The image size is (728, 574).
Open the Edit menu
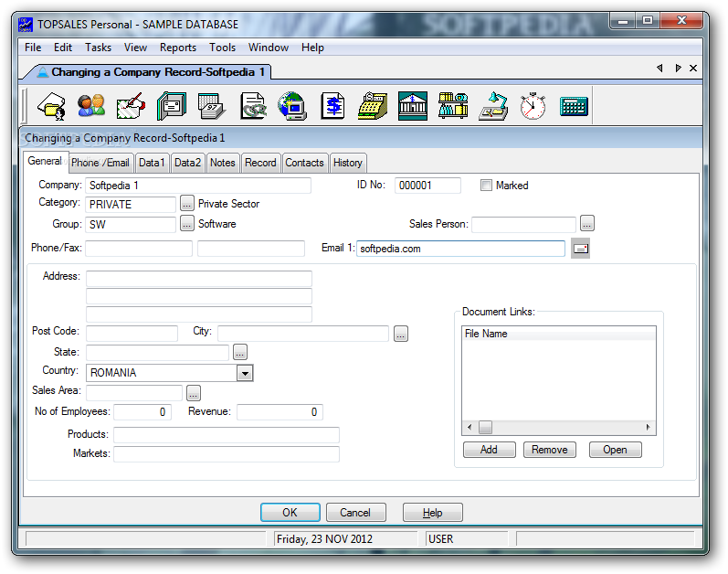pos(63,48)
